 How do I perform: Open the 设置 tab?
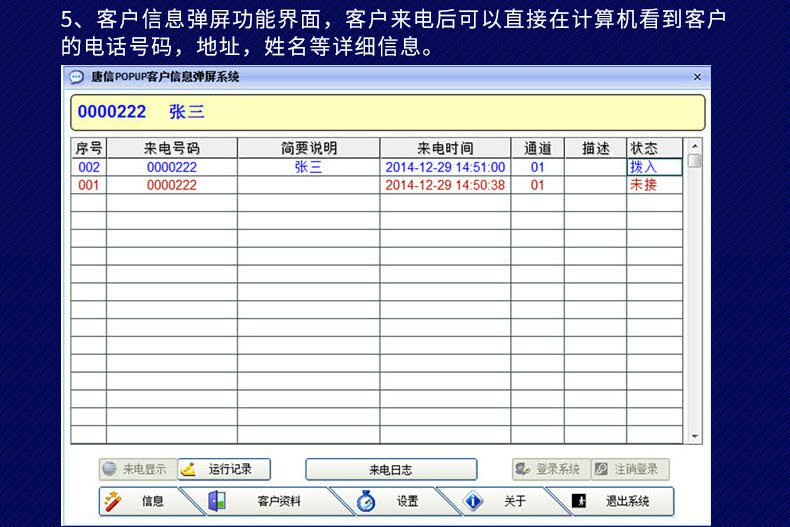coord(396,501)
